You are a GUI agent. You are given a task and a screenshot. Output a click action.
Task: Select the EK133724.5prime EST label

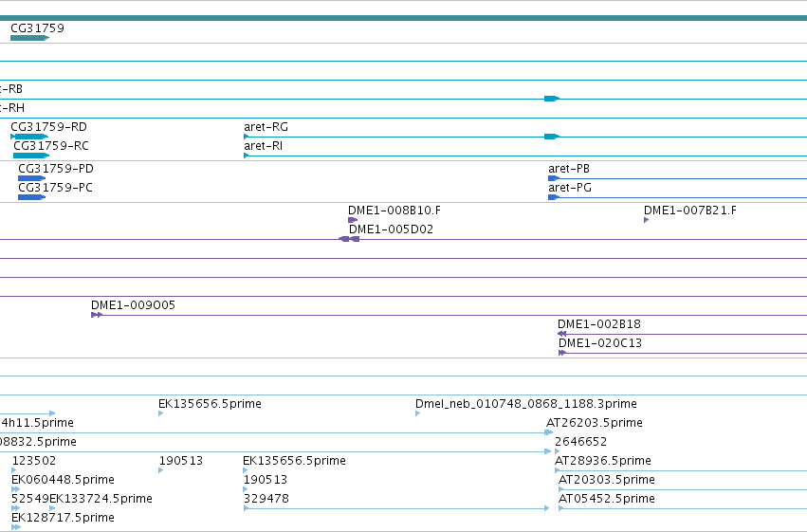tap(101, 499)
